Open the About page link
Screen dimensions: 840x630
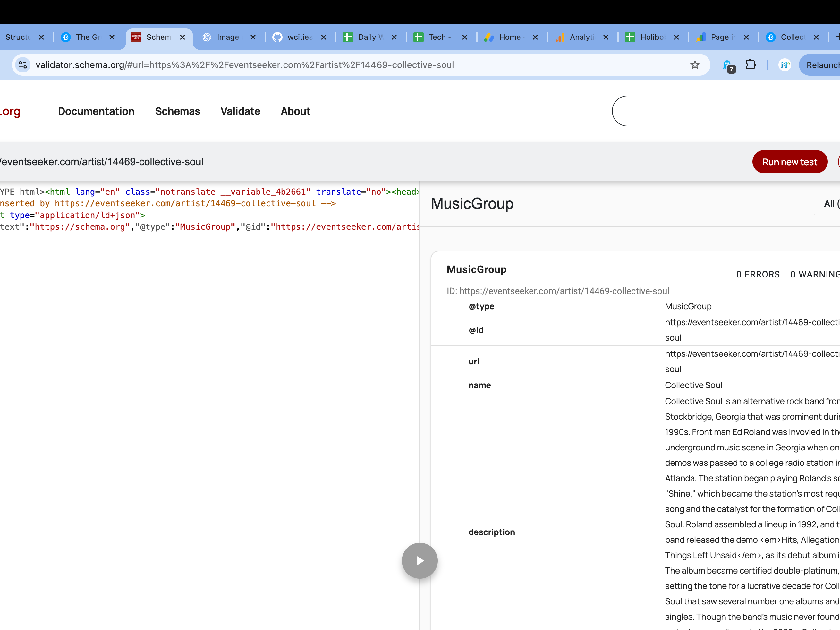click(295, 111)
